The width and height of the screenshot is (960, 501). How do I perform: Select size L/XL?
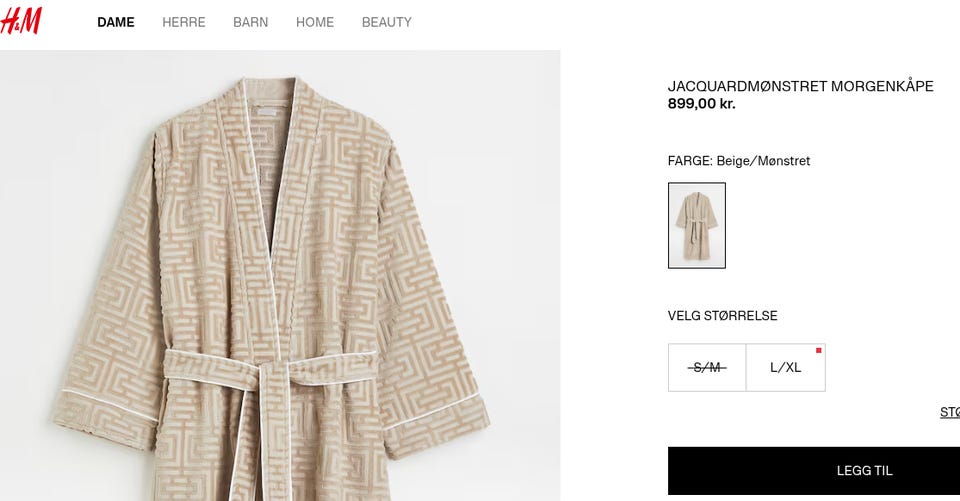(x=786, y=367)
